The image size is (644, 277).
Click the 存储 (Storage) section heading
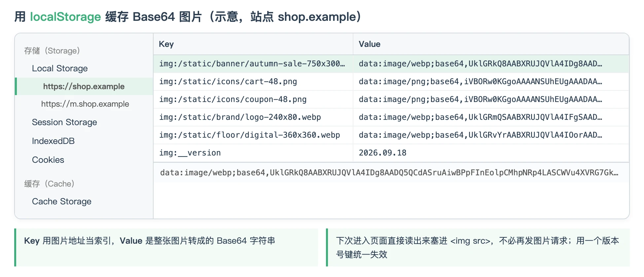click(52, 51)
